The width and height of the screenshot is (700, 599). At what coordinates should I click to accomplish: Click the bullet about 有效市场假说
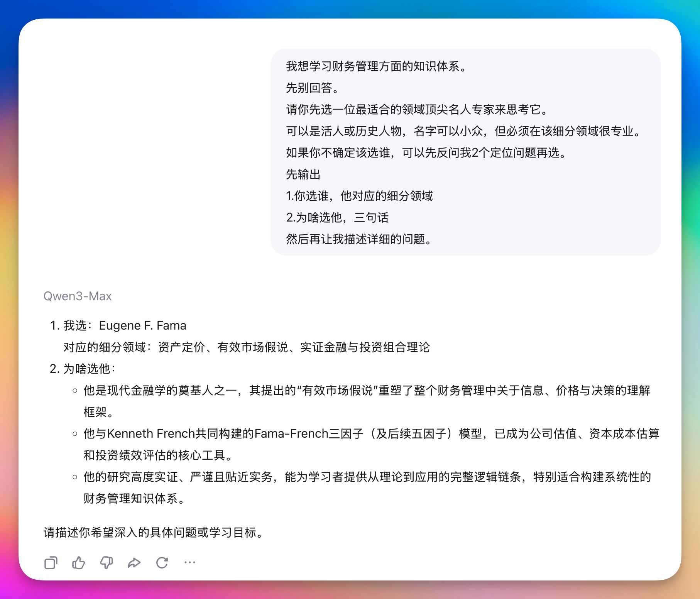click(x=367, y=391)
